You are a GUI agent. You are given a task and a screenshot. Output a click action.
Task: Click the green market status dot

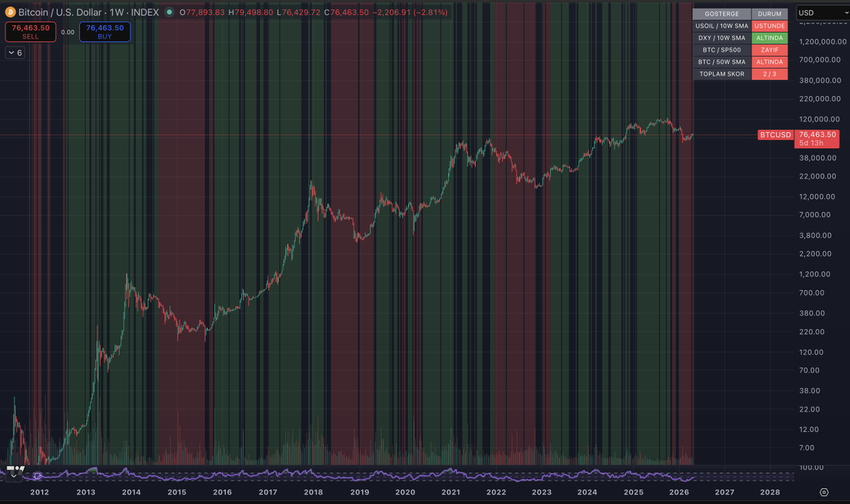[169, 13]
